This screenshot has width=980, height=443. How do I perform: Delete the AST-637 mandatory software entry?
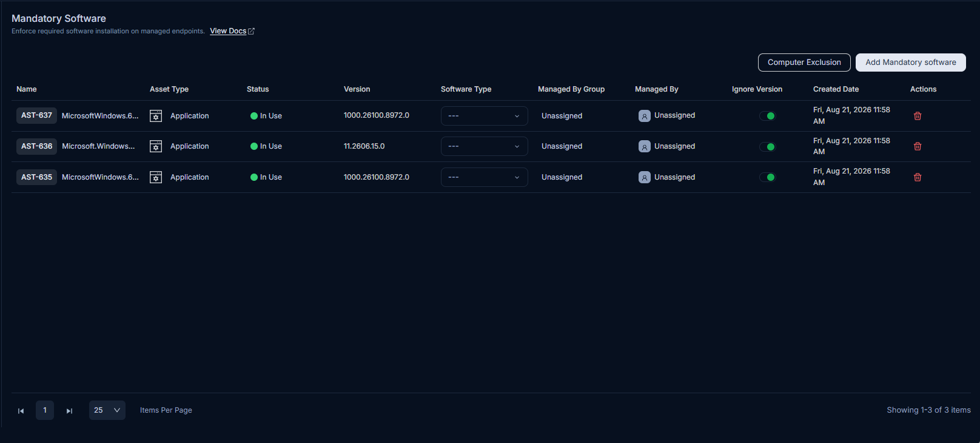(x=918, y=116)
